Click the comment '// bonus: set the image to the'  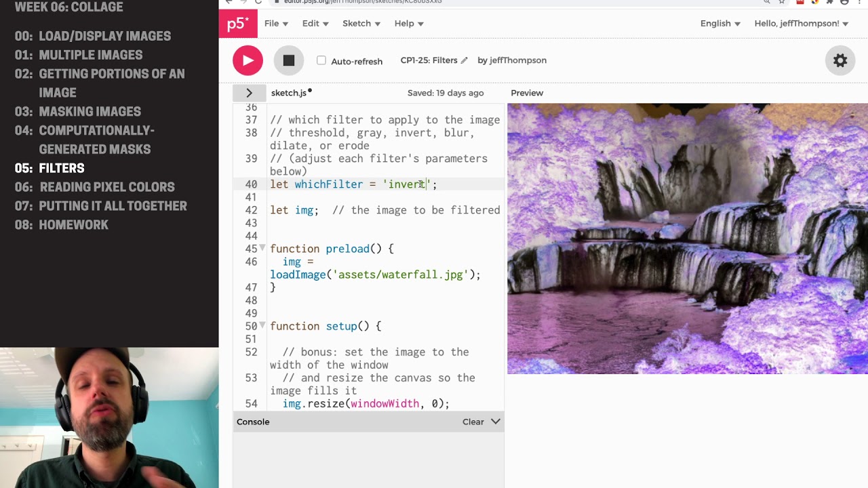(376, 352)
